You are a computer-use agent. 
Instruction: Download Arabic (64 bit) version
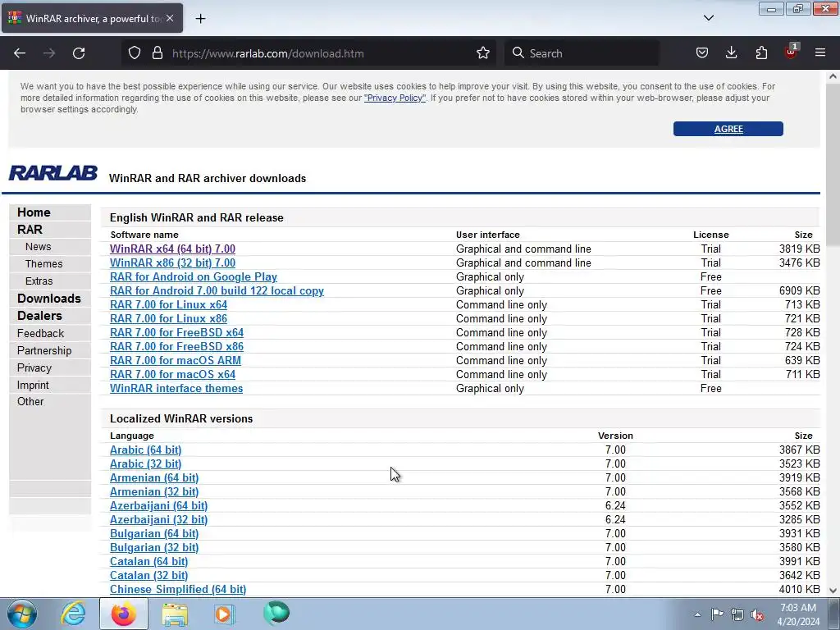pyautogui.click(x=146, y=450)
